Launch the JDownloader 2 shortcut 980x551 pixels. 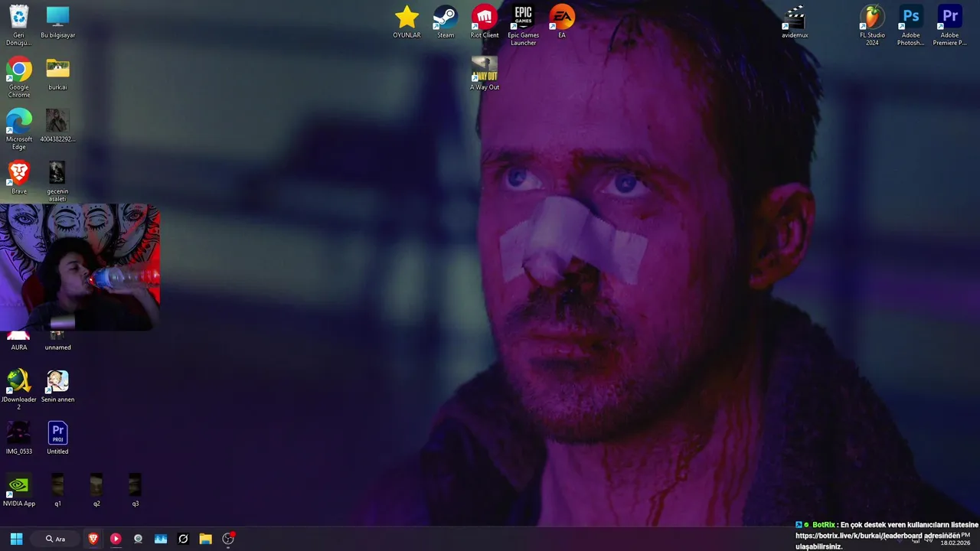19,390
